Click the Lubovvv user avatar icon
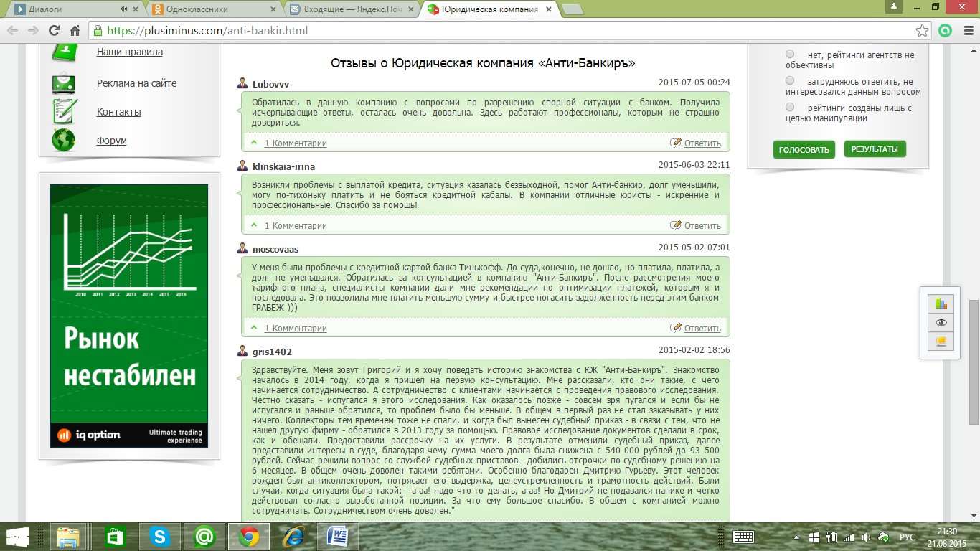980x551 pixels. 242,83
